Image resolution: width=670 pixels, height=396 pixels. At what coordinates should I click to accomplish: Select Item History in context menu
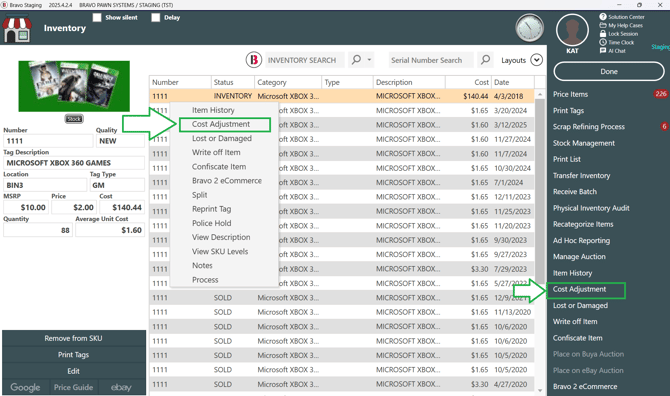pyautogui.click(x=213, y=110)
